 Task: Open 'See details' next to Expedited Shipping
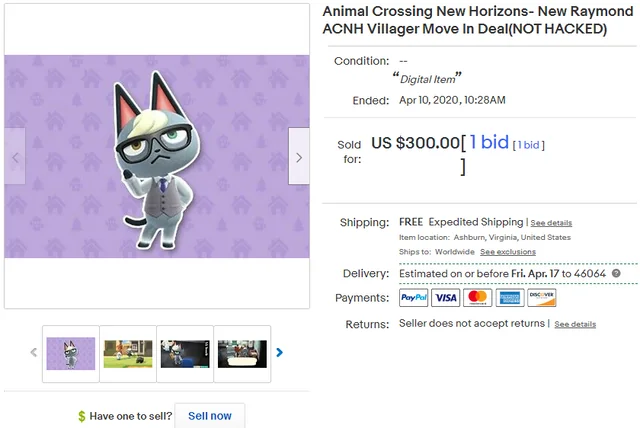[x=551, y=223]
